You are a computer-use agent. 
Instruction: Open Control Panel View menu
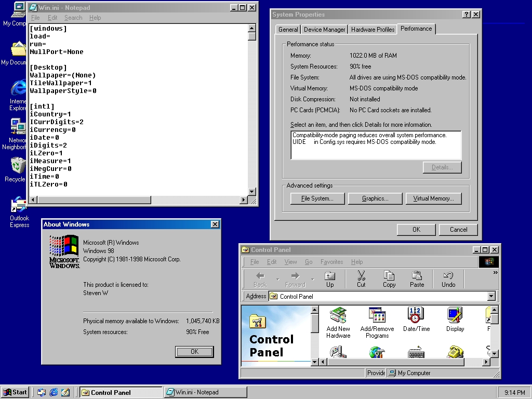tap(290, 262)
